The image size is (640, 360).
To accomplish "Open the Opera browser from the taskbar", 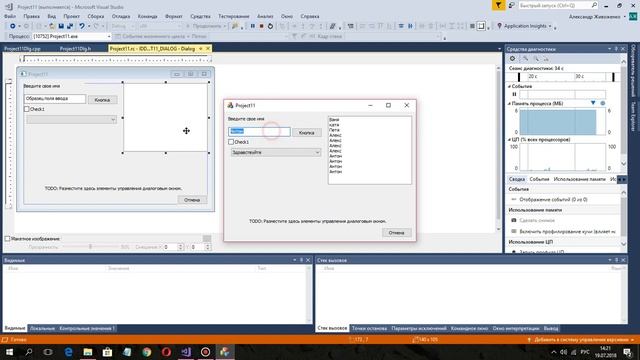I will (166, 352).
